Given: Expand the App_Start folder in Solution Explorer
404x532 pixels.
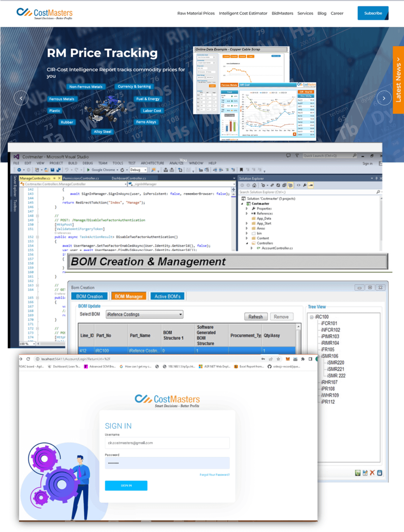Looking at the screenshot, I should (x=247, y=223).
